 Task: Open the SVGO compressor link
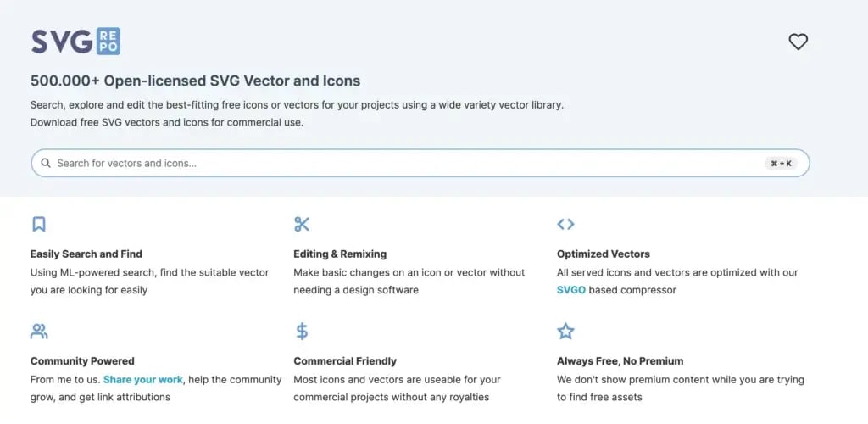tap(571, 290)
